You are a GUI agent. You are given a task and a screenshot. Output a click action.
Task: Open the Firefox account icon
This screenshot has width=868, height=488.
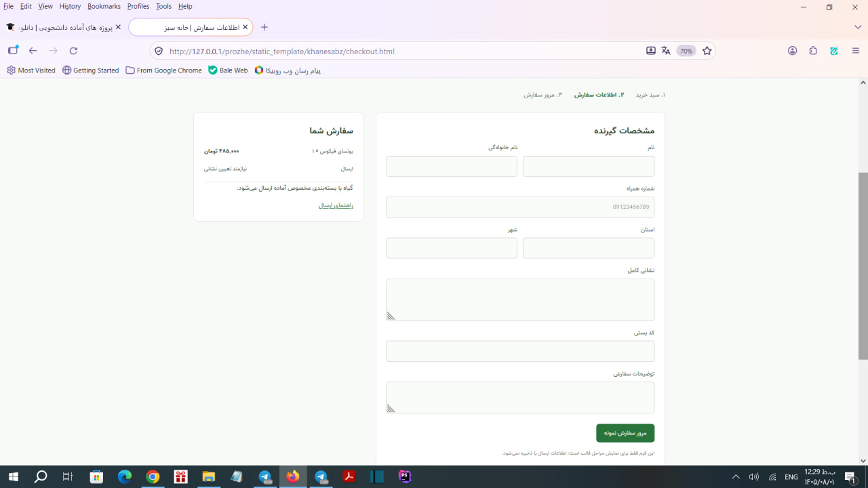(792, 51)
